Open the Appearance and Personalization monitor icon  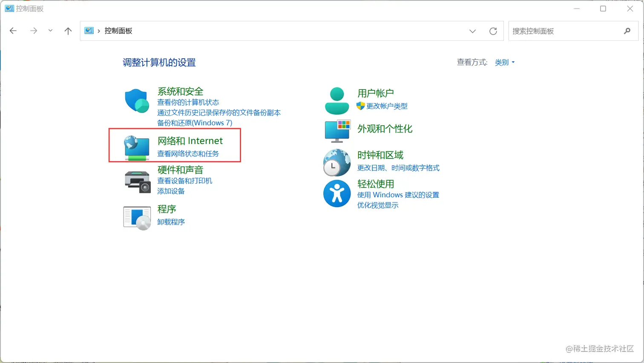(x=337, y=131)
